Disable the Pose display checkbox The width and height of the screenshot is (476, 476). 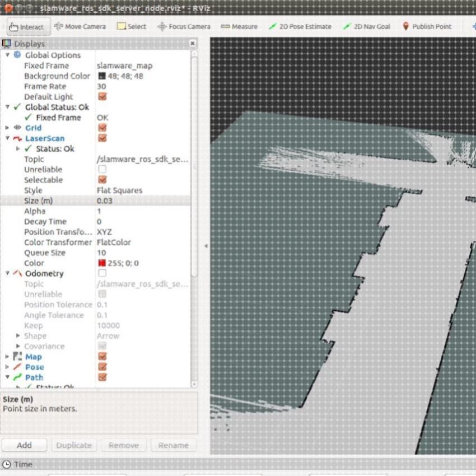click(102, 366)
